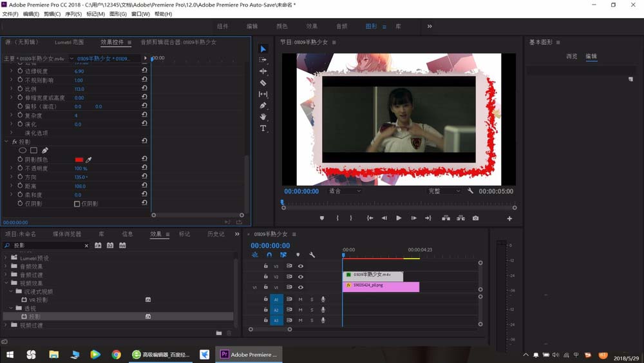The image size is (644, 363).
Task: Mute audio track A1
Action: [300, 299]
